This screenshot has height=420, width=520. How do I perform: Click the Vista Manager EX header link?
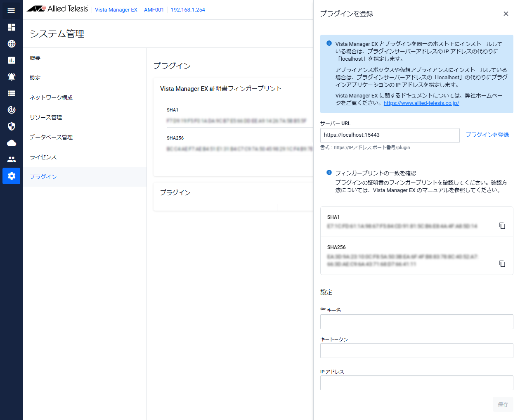pos(116,10)
